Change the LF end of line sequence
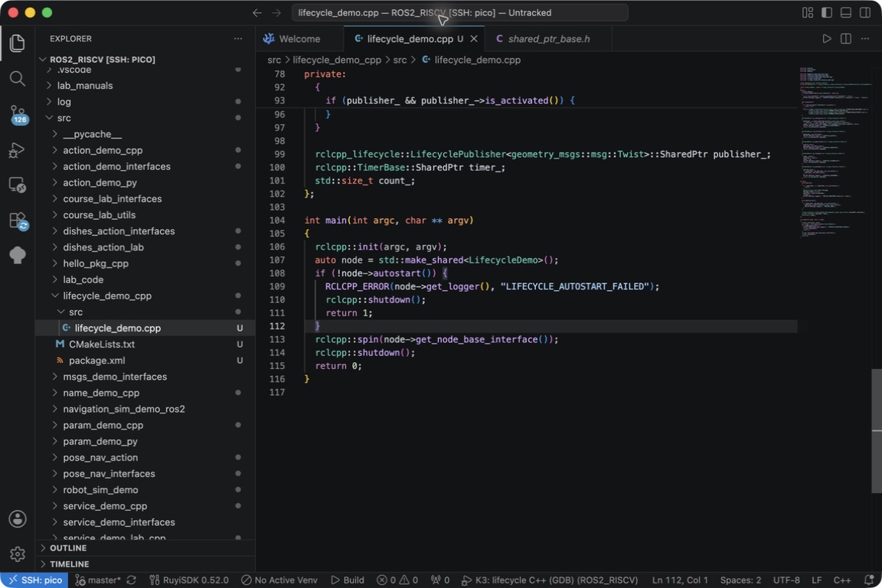 point(817,580)
